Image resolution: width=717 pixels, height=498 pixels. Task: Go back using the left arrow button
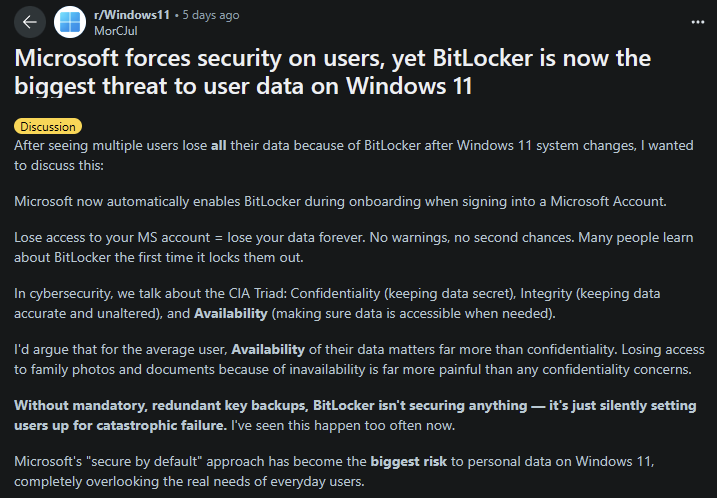[x=30, y=22]
